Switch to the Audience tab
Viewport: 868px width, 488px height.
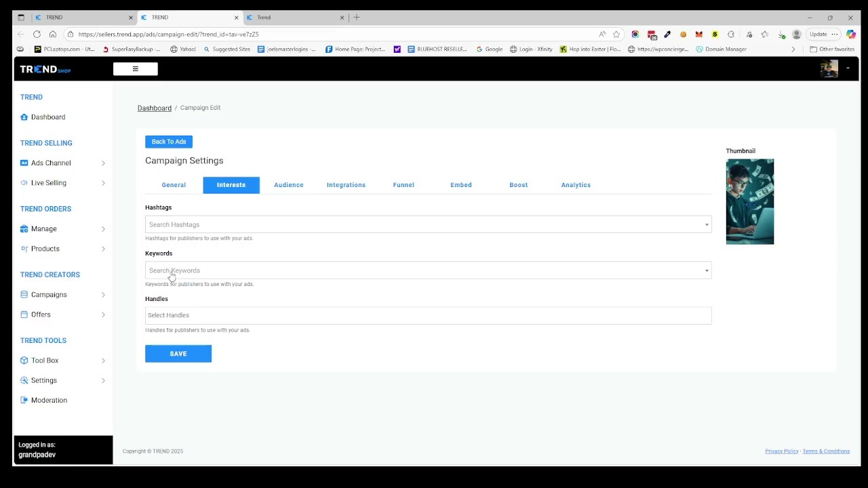(289, 185)
